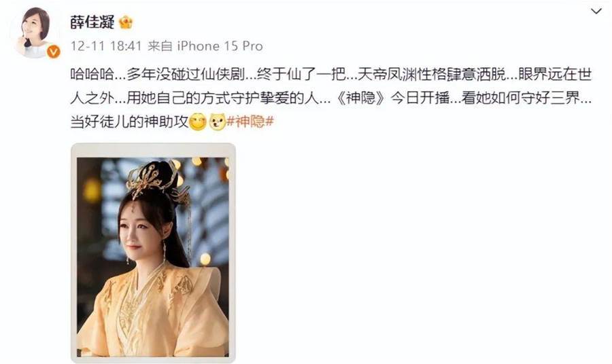Click the 来自 source label
The image size is (612, 364).
pos(160,46)
